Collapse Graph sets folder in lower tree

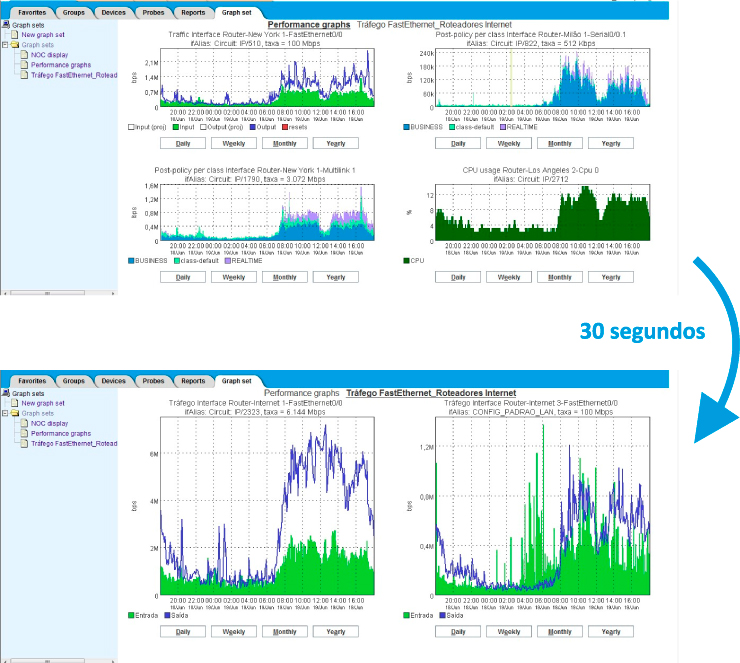click(x=5, y=413)
